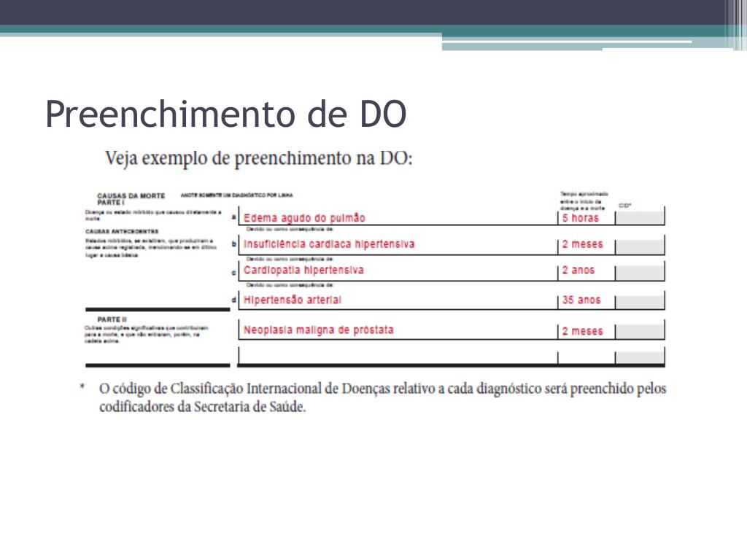This screenshot has height=560, width=747.
Task: Click the "CAUSAS ANTECEDENTES" label
Action: coord(122,231)
